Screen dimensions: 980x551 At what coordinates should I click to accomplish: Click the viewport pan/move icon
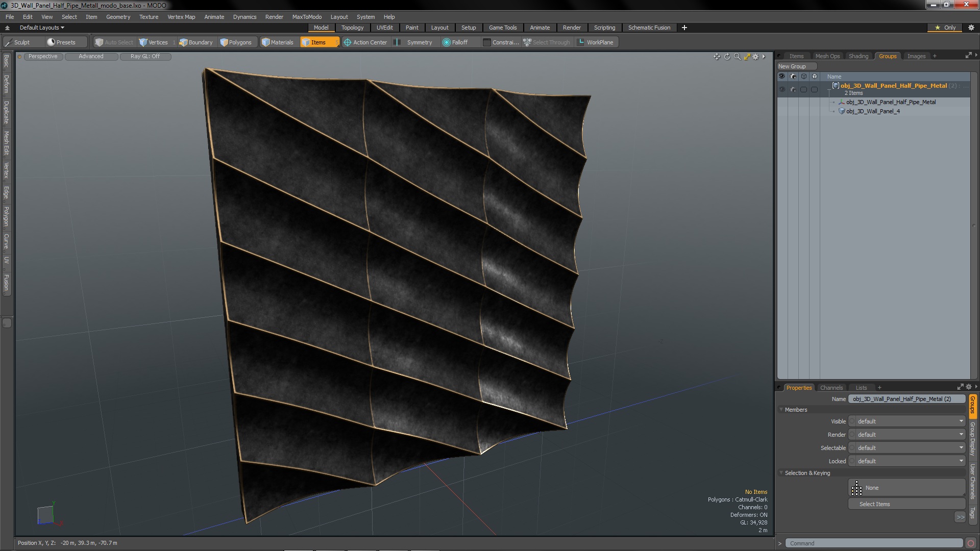pos(717,57)
